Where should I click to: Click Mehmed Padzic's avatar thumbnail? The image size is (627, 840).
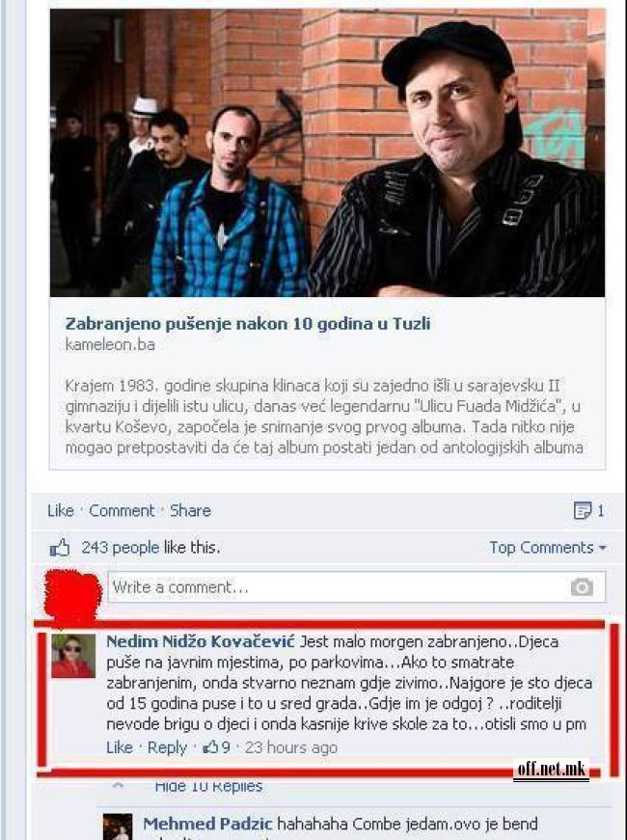pyautogui.click(x=118, y=826)
